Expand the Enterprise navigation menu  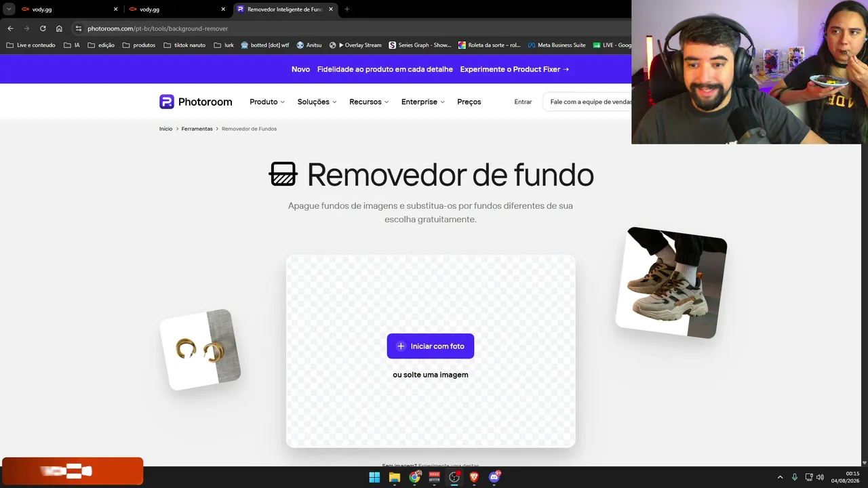point(423,102)
